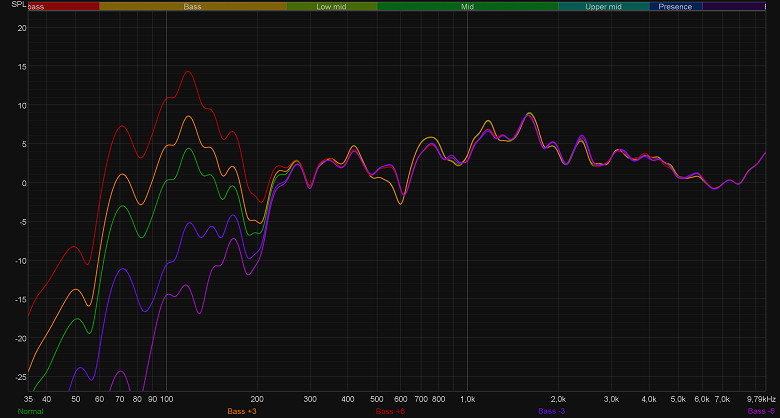Click the positive 20 dB axis value
This screenshot has height=418, width=780.
(22, 28)
